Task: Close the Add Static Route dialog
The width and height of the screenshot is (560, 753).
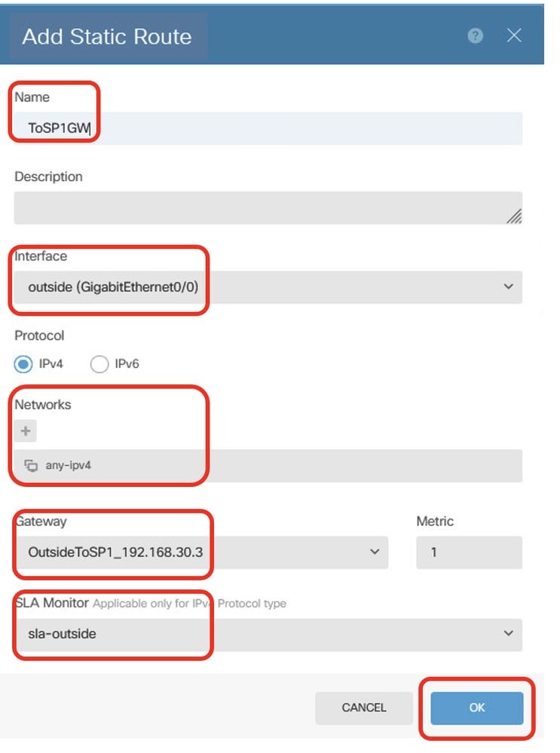Action: pos(514,35)
